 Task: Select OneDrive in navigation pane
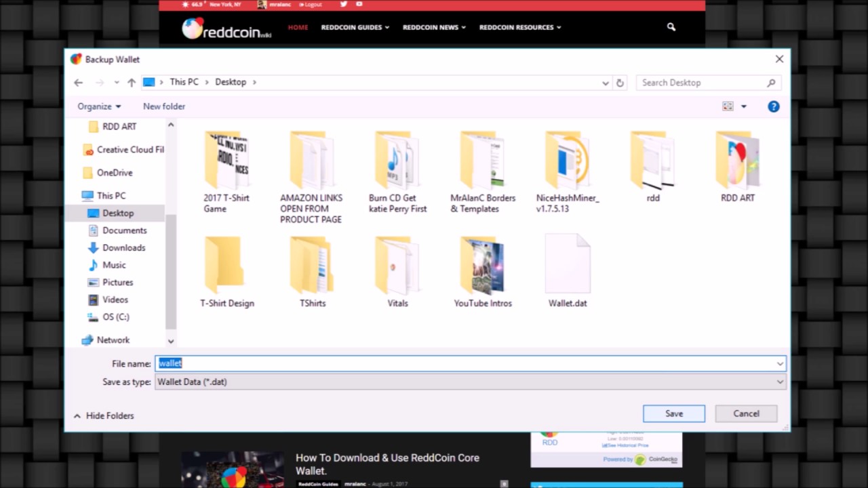coord(107,173)
